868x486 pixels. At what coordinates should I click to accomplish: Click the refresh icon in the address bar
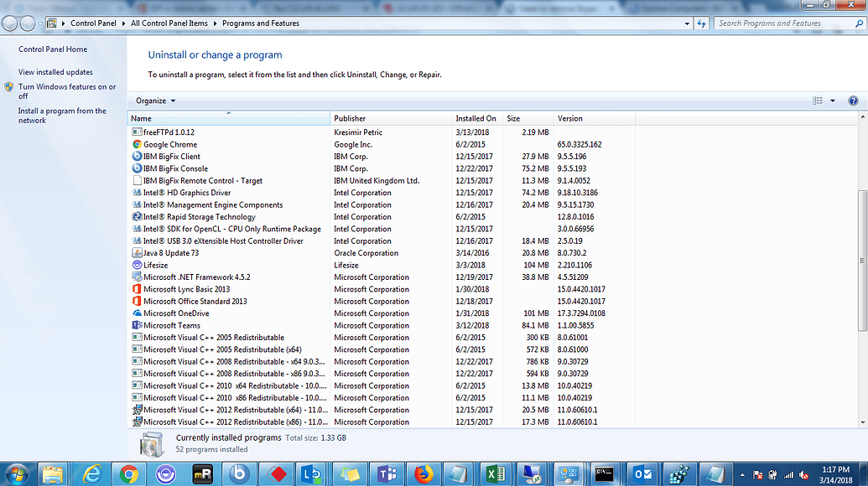[702, 23]
